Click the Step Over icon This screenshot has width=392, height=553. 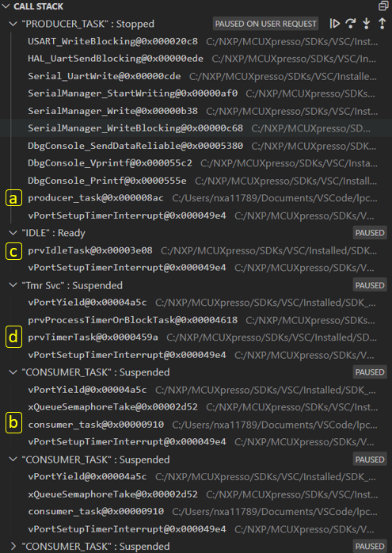click(350, 24)
